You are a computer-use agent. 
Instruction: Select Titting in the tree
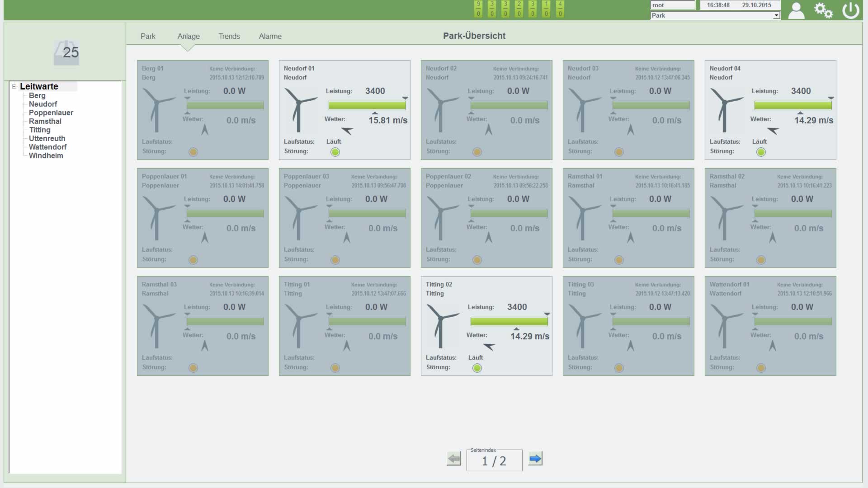pos(40,130)
